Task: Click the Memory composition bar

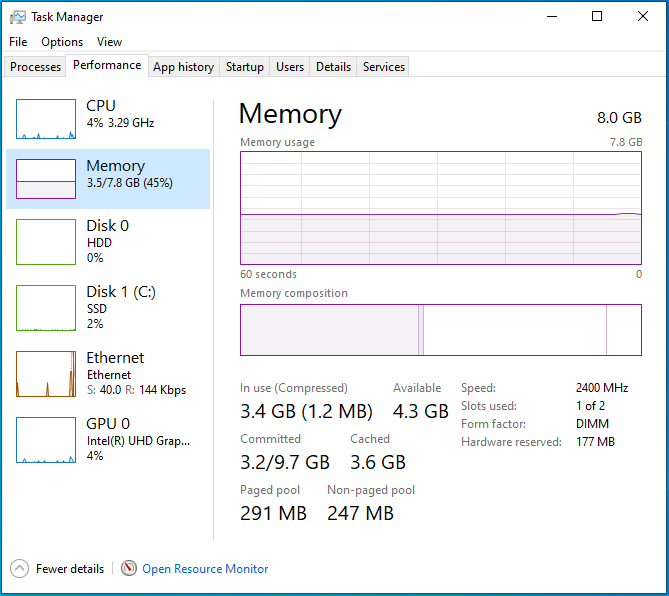Action: tap(440, 330)
